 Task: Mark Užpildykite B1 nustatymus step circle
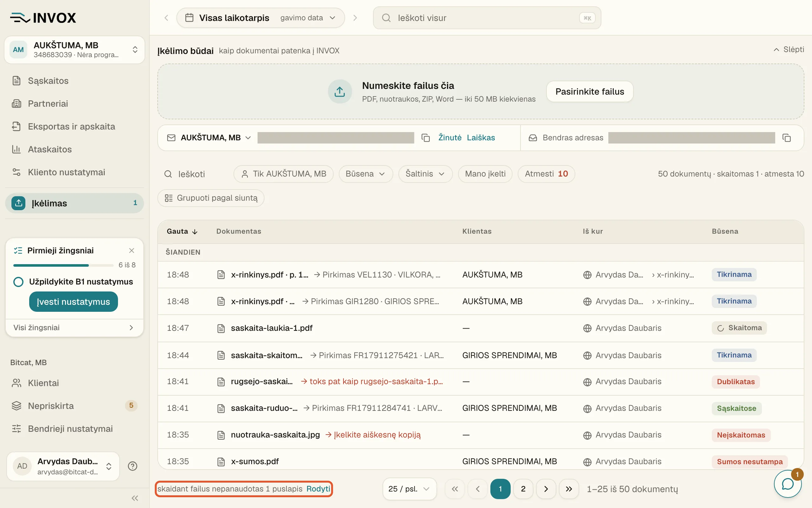coord(18,282)
